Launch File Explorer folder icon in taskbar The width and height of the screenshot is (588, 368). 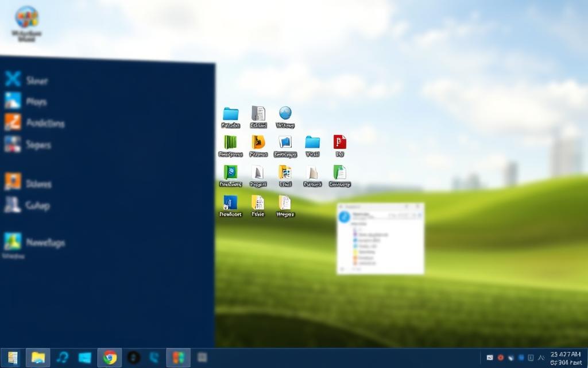[38, 358]
